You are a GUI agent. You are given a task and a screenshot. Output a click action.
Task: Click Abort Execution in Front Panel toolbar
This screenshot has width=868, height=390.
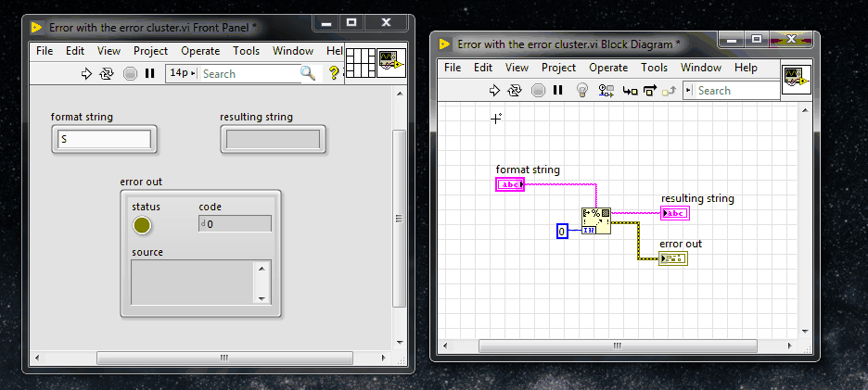click(130, 73)
